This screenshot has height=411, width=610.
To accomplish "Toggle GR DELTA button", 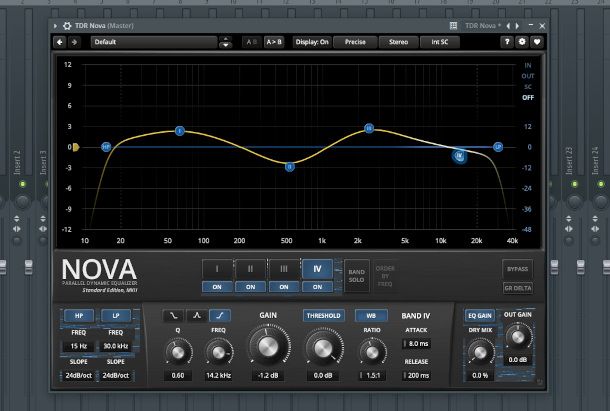I will pos(517,288).
